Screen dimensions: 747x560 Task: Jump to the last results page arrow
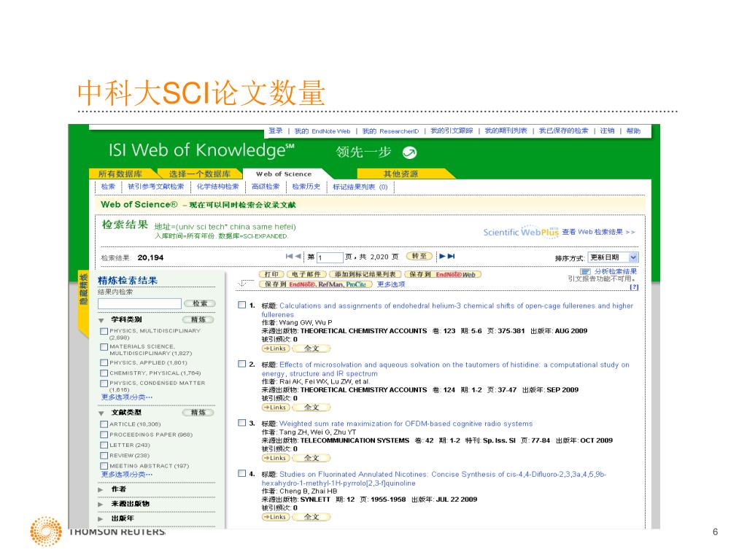tap(452, 256)
